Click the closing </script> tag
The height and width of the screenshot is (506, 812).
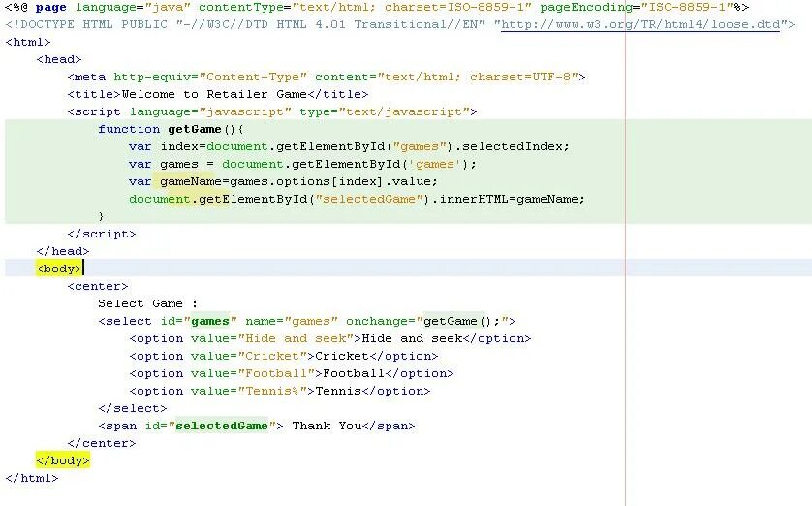click(102, 234)
